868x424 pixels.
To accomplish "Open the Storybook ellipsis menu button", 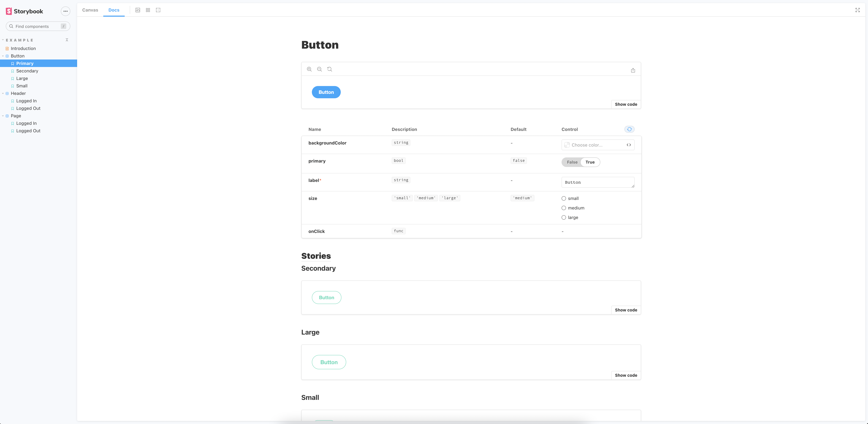I will click(65, 11).
